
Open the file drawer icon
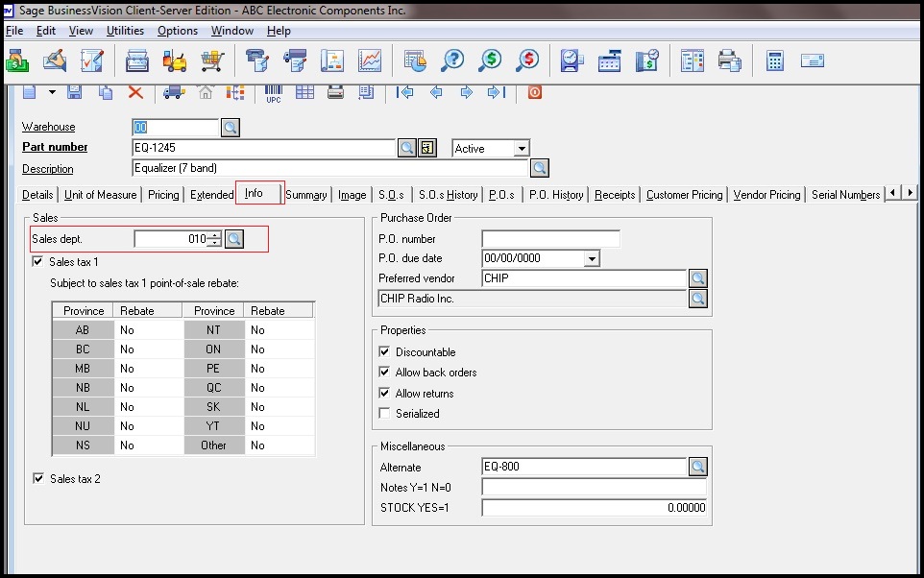[x=136, y=60]
